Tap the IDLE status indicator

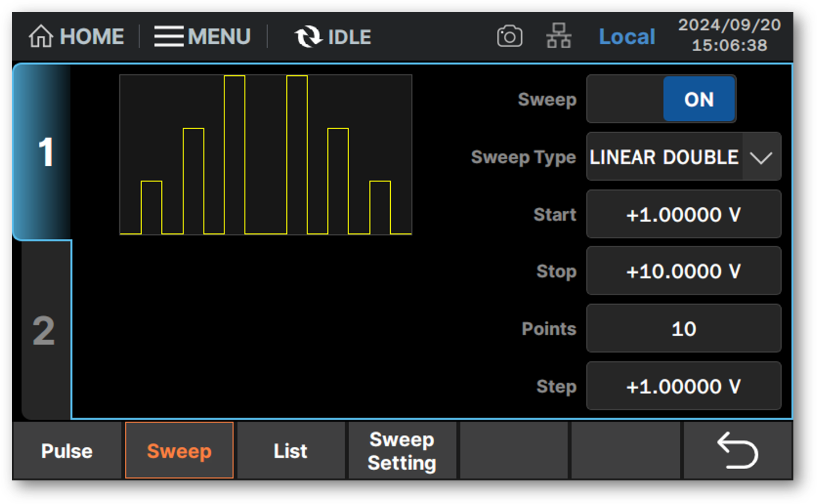pyautogui.click(x=333, y=37)
